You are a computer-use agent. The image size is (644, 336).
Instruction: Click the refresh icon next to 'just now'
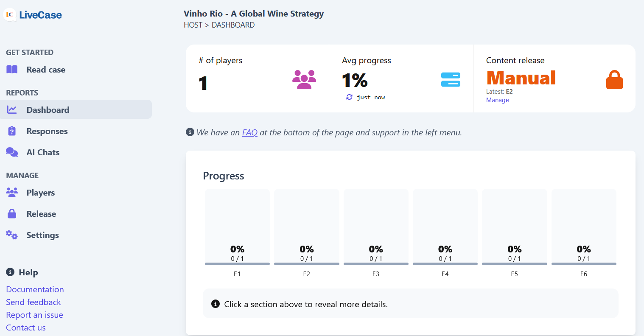349,97
